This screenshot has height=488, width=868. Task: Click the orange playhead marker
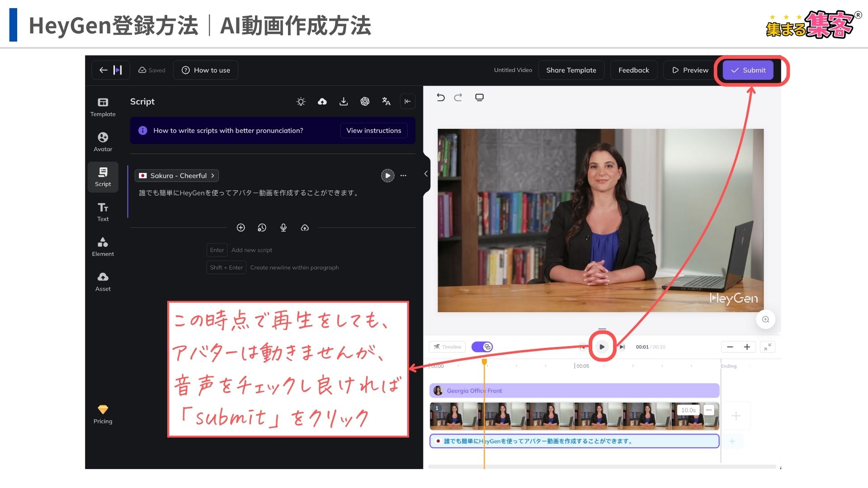484,362
